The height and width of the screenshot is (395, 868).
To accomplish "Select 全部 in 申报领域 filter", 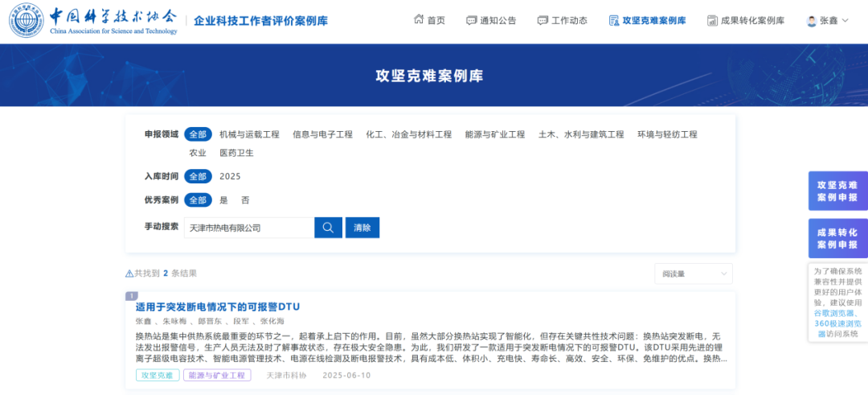I will 198,134.
